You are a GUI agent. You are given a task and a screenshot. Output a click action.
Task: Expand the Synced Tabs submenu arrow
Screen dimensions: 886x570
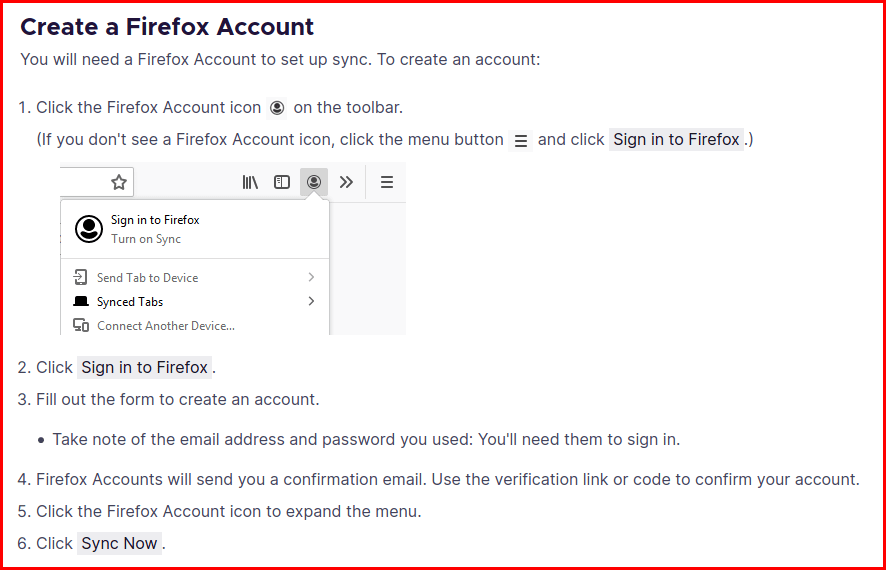[x=311, y=301]
